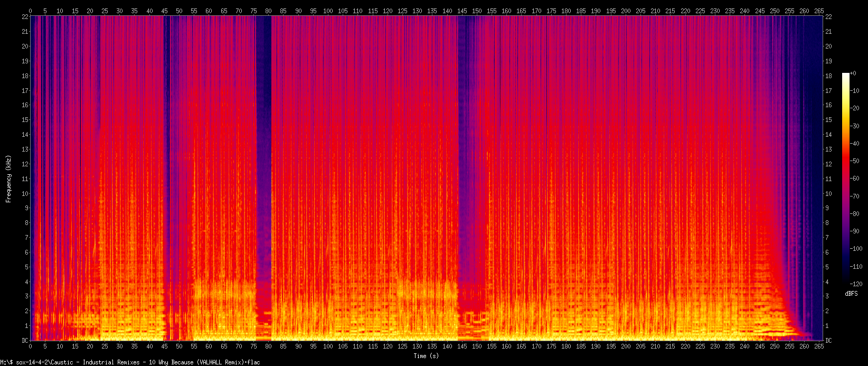Click the "230" tick on the bottom time axis

pos(715,346)
